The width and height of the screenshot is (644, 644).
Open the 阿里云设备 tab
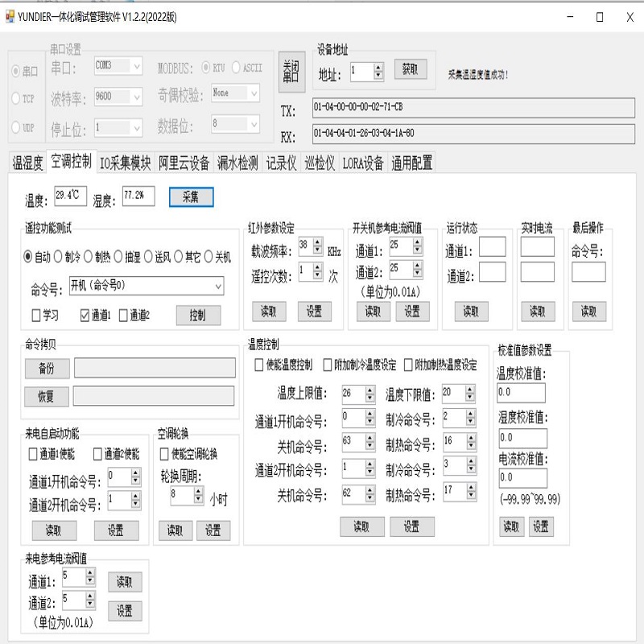184,163
